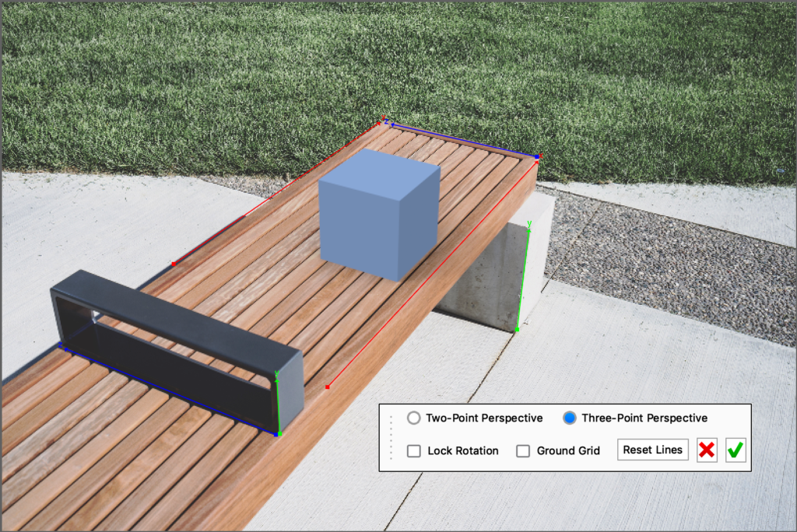Click the blue preview cube on the bench

click(x=379, y=214)
